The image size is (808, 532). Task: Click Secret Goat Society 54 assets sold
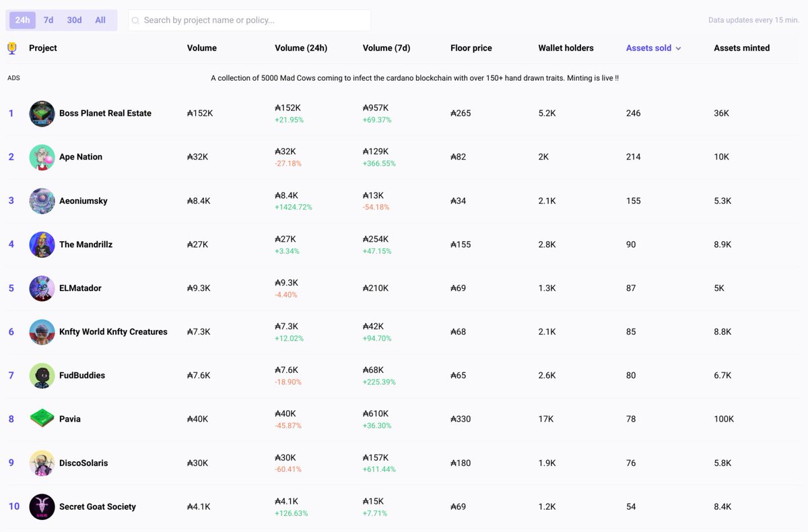[631, 506]
